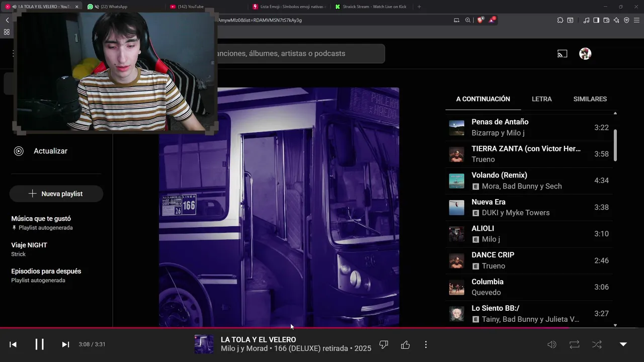
Task: Play Volando (Remix) from the queue
Action: (x=529, y=180)
